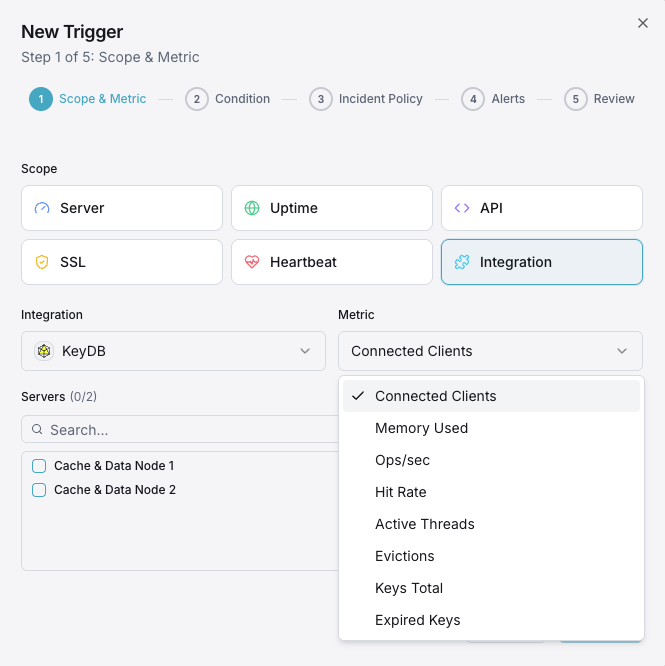Go to step 2 Condition
Viewport: 665px width, 666px height.
click(x=228, y=99)
